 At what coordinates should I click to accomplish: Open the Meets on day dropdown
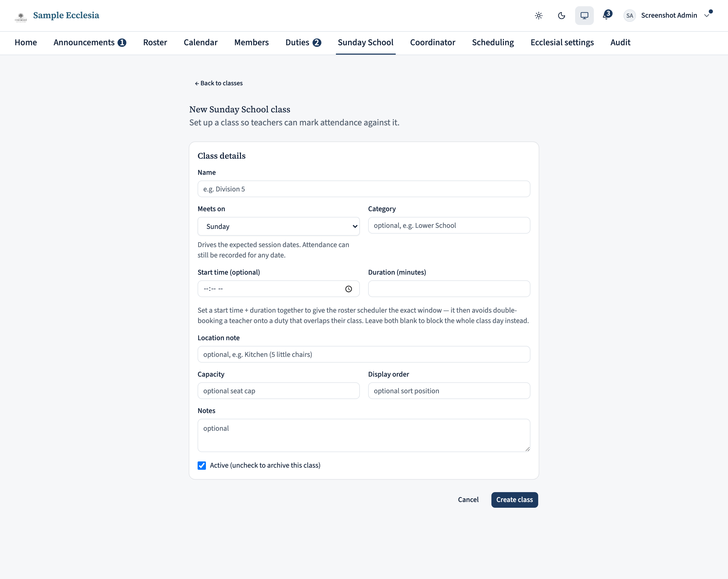coord(278,226)
